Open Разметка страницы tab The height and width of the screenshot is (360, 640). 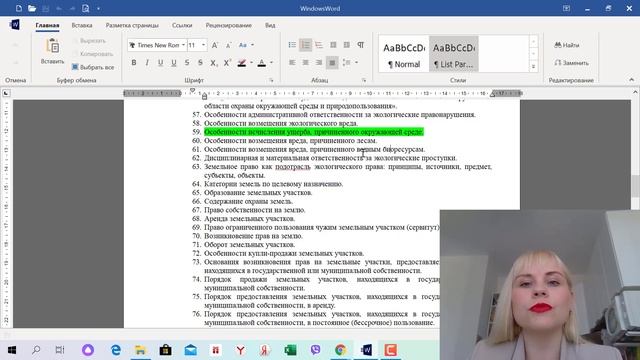(132, 25)
